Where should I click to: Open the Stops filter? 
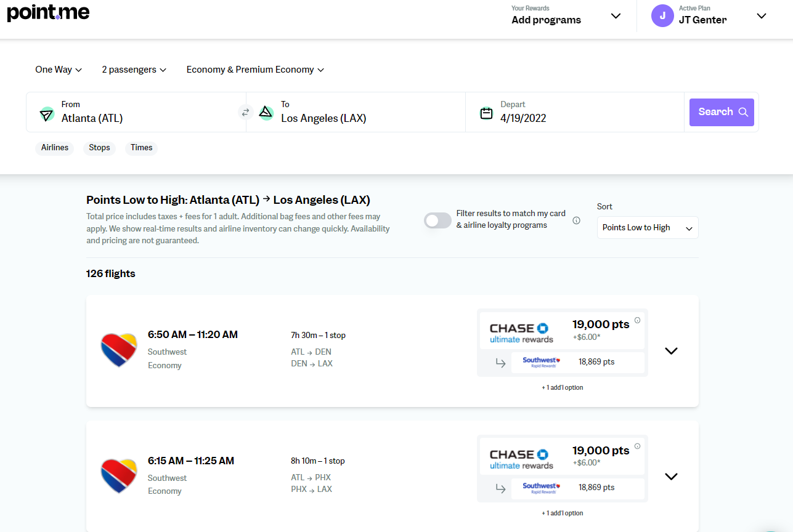[99, 148]
